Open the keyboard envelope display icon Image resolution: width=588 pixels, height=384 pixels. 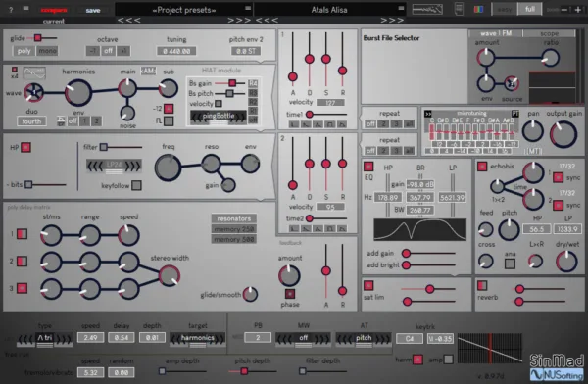coord(427,9)
